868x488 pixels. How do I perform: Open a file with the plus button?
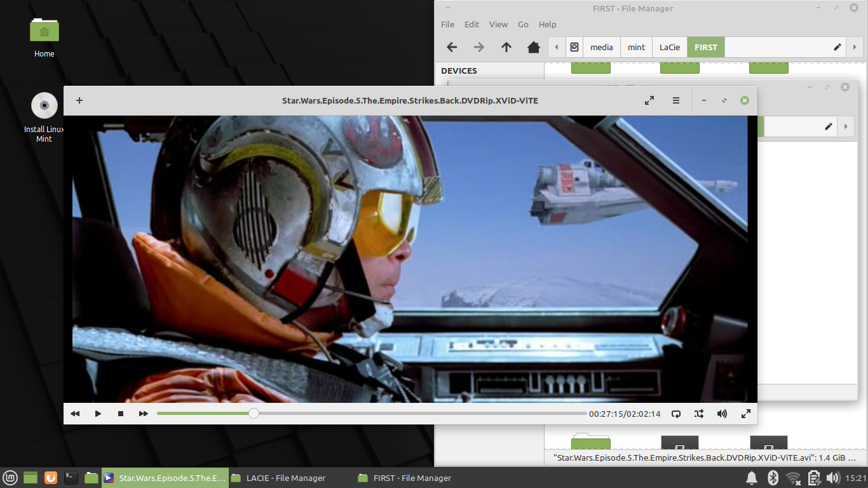(x=79, y=100)
